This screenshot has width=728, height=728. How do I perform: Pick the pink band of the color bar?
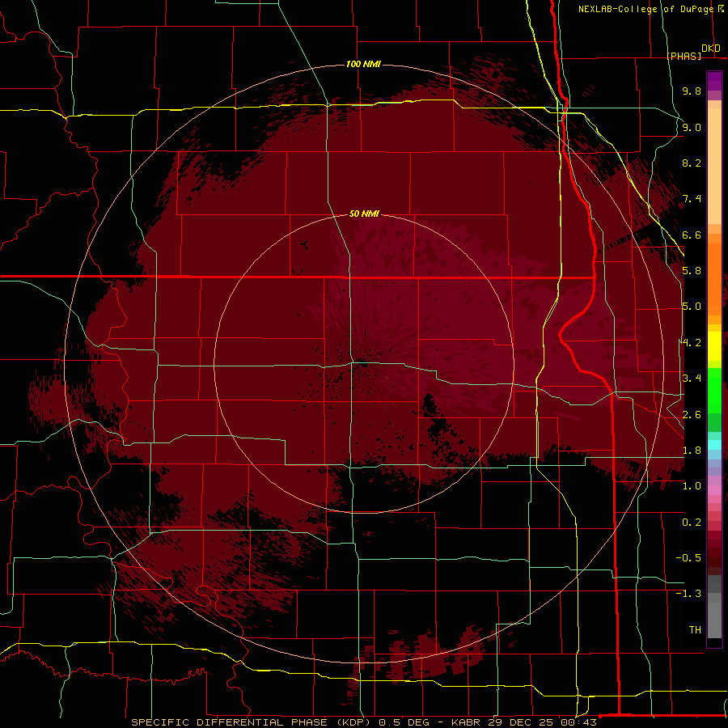(714, 490)
